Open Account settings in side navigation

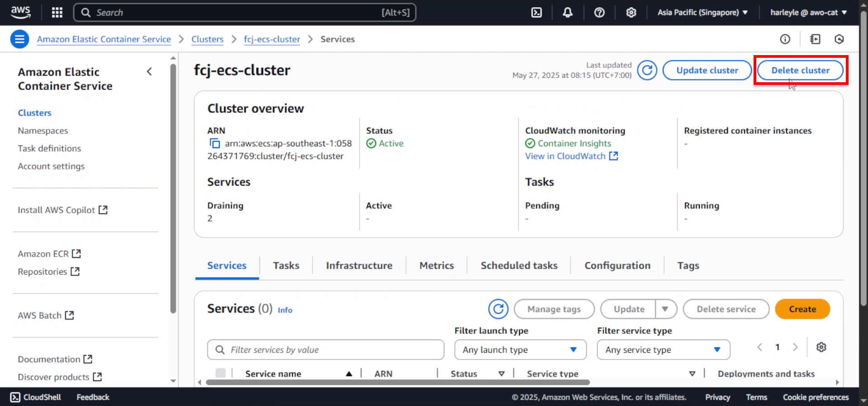51,166
